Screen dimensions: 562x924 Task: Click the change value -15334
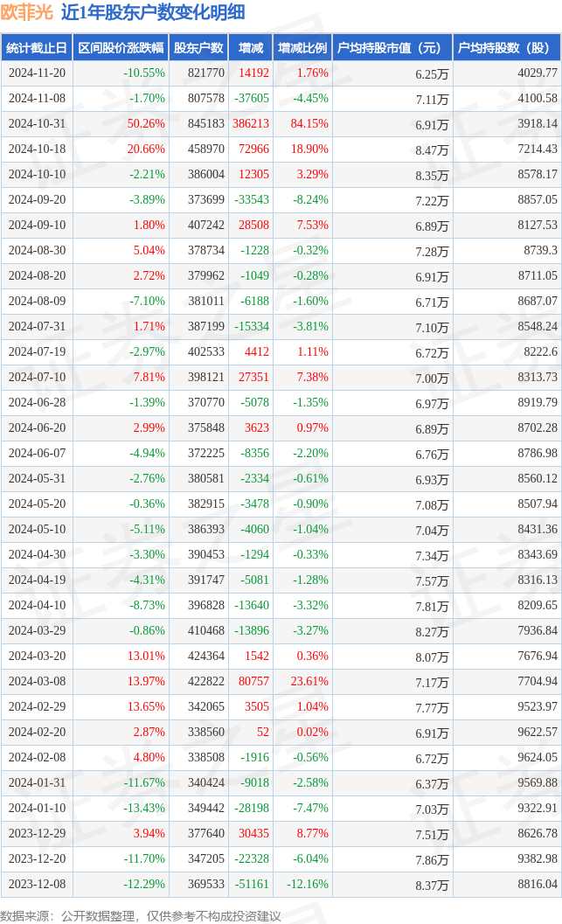coord(252,326)
